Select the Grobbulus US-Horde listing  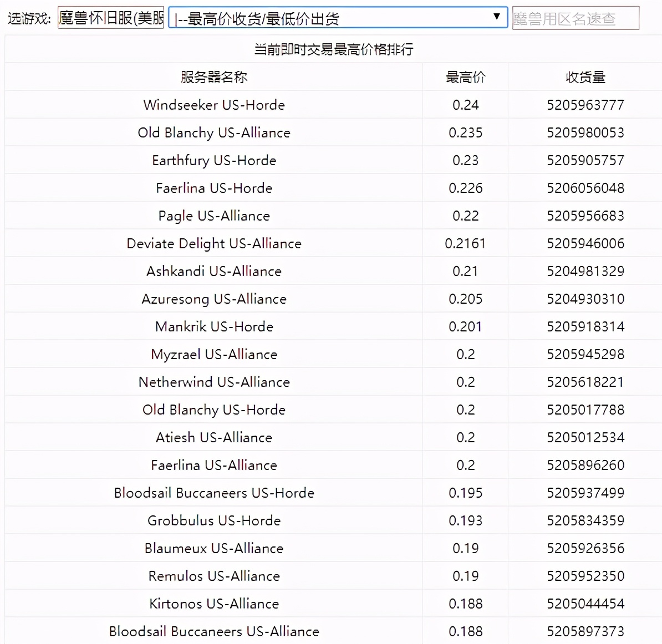214,520
